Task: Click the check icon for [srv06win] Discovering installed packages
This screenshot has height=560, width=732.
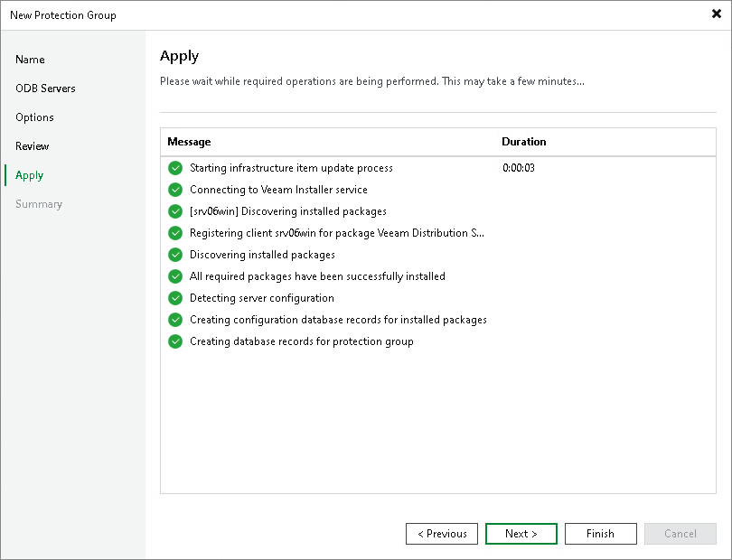Action: [175, 211]
